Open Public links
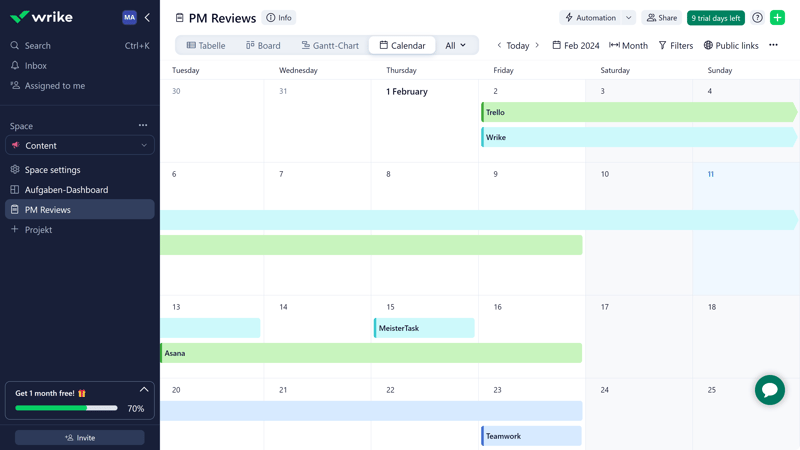Image resolution: width=800 pixels, height=450 pixels. (x=731, y=45)
